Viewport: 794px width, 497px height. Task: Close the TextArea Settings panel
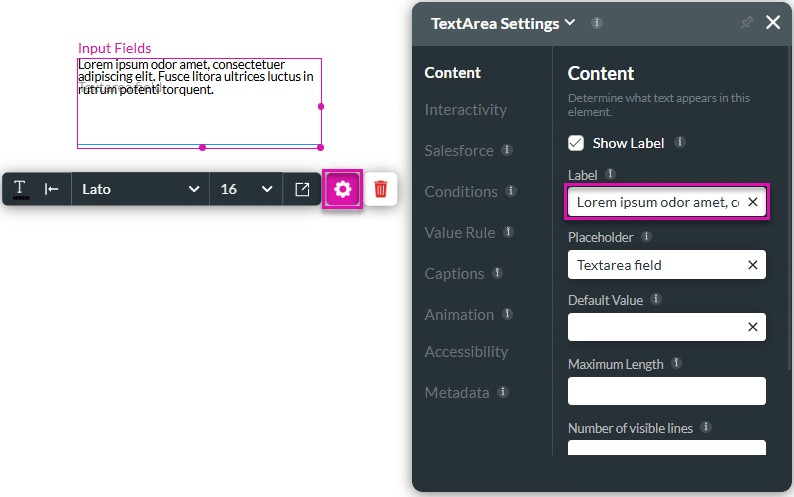click(x=773, y=23)
